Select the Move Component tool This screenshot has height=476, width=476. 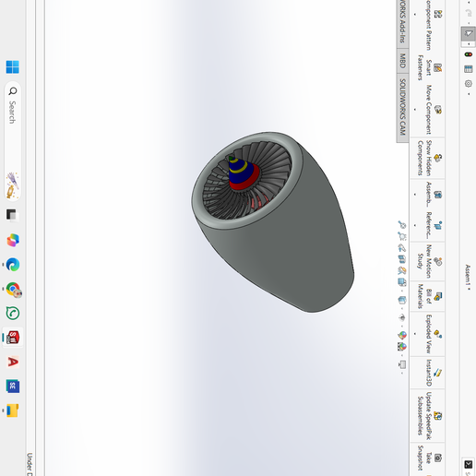(x=437, y=110)
